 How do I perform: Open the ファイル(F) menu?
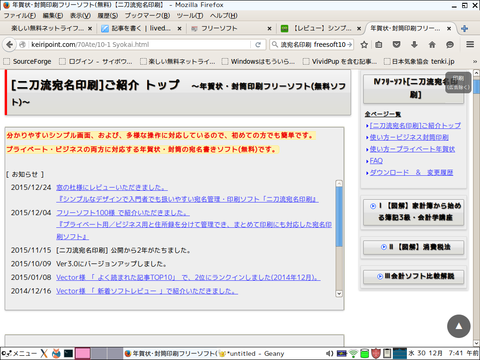point(20,16)
